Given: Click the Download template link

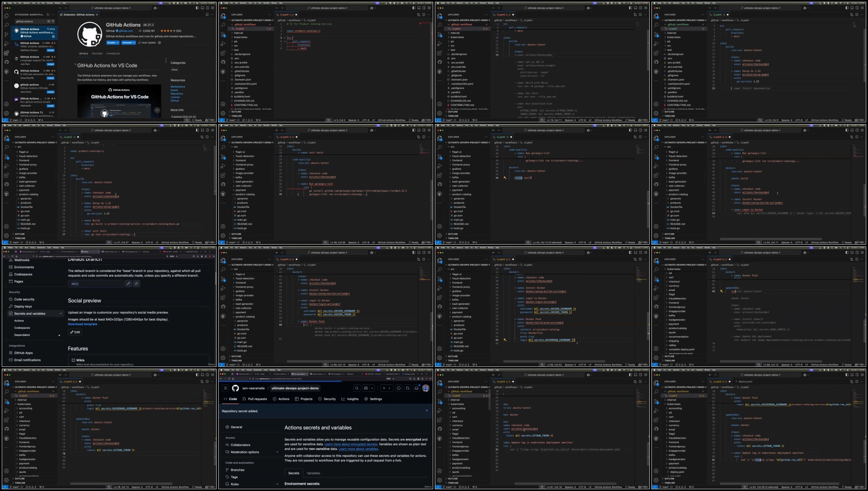Looking at the screenshot, I should pos(83,324).
